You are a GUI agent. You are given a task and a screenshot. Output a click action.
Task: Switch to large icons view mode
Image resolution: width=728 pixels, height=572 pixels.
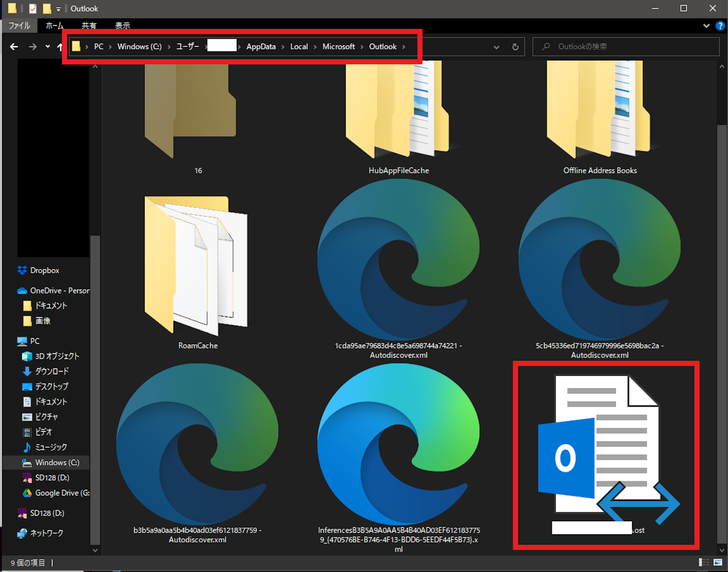[718, 562]
